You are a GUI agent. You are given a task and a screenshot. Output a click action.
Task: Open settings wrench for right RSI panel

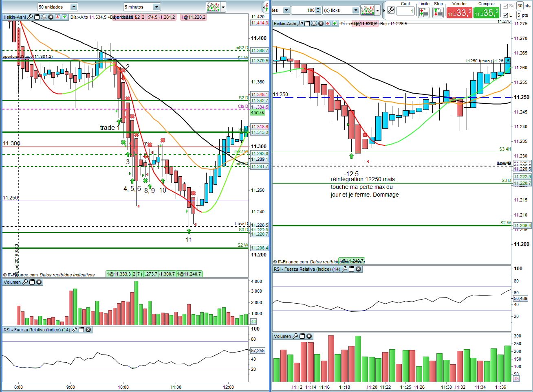tap(344, 269)
